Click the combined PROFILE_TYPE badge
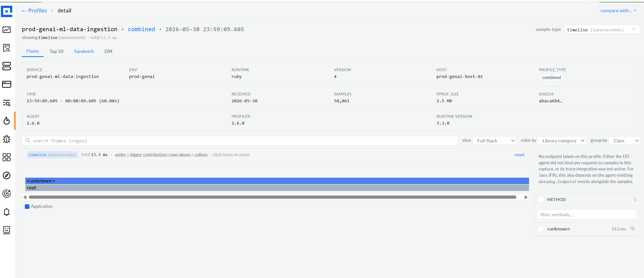The image size is (644, 278). [x=552, y=77]
